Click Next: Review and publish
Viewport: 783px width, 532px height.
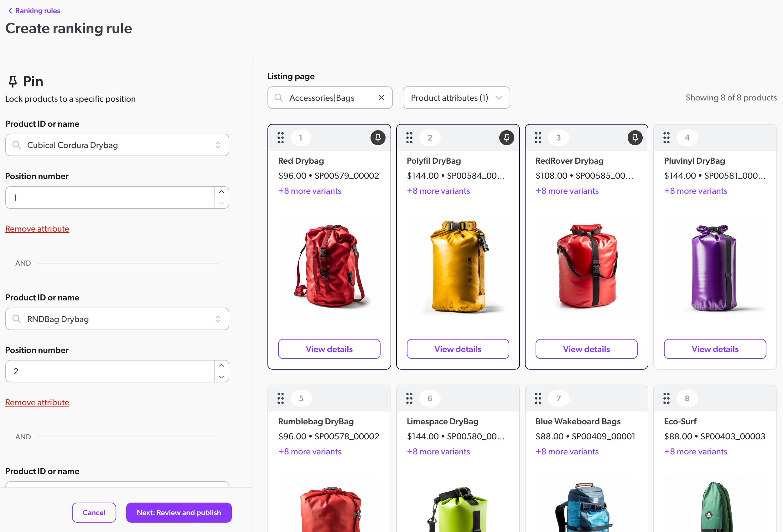pos(179,512)
